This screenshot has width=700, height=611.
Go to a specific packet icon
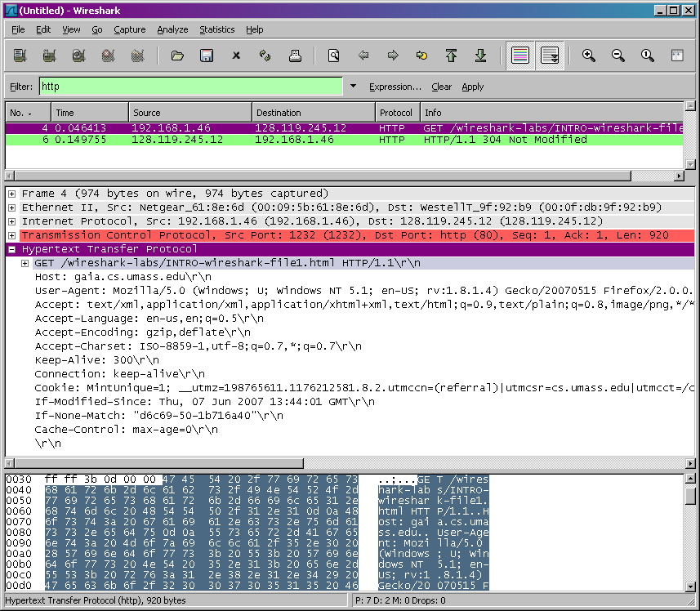coord(421,56)
